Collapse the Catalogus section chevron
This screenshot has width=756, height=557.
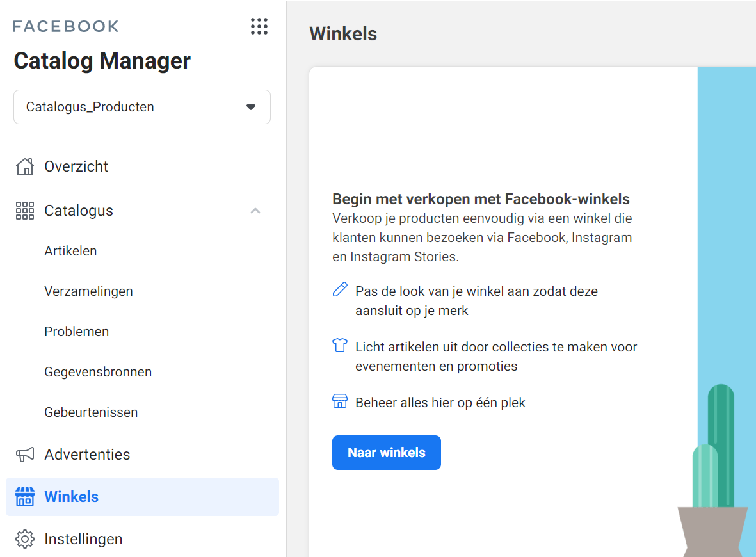255,211
